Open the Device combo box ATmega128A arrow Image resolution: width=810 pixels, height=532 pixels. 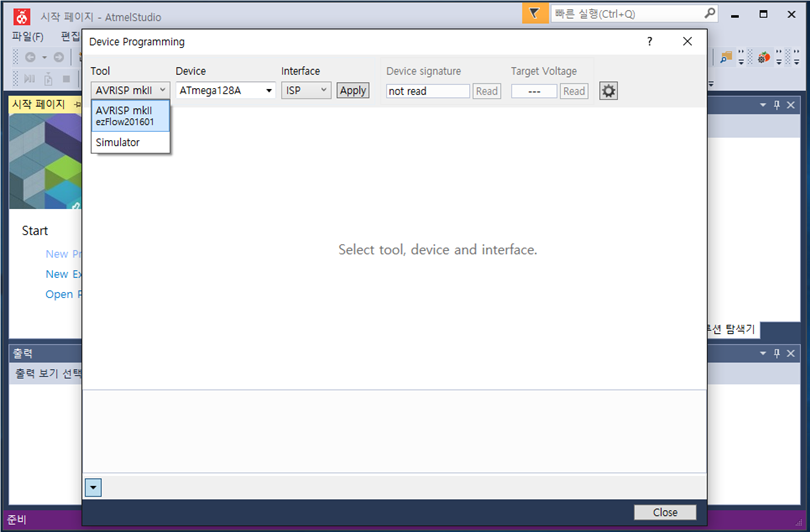click(x=269, y=90)
